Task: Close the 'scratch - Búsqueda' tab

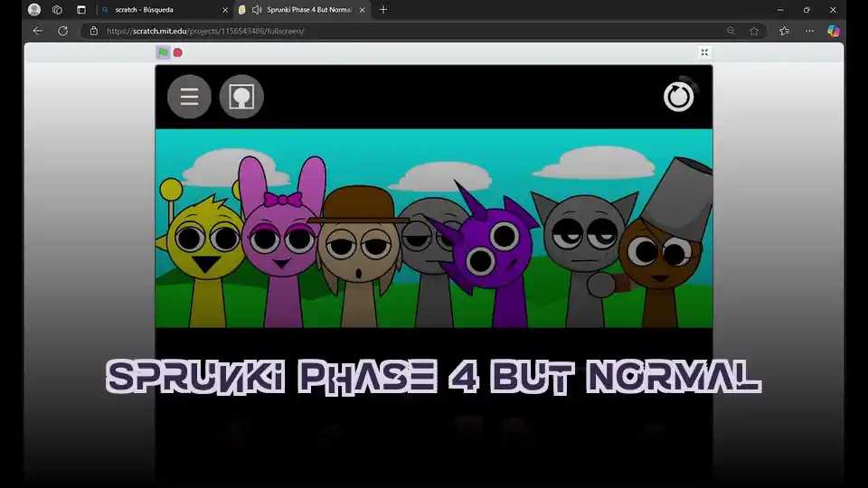Action: coord(225,10)
